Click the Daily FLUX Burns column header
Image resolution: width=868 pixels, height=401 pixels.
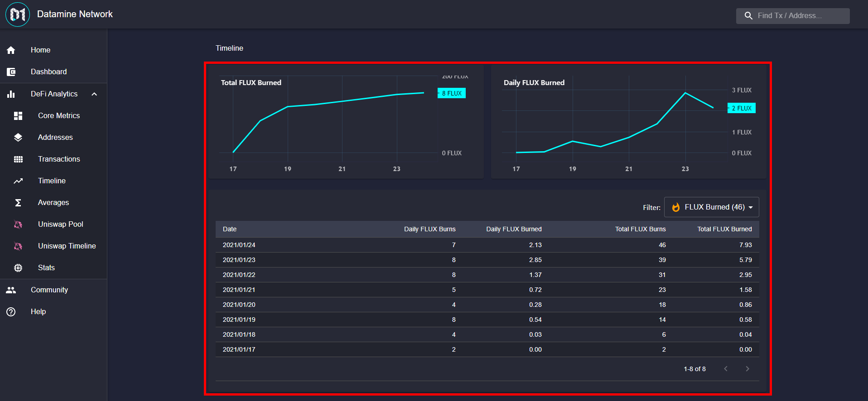click(x=430, y=229)
